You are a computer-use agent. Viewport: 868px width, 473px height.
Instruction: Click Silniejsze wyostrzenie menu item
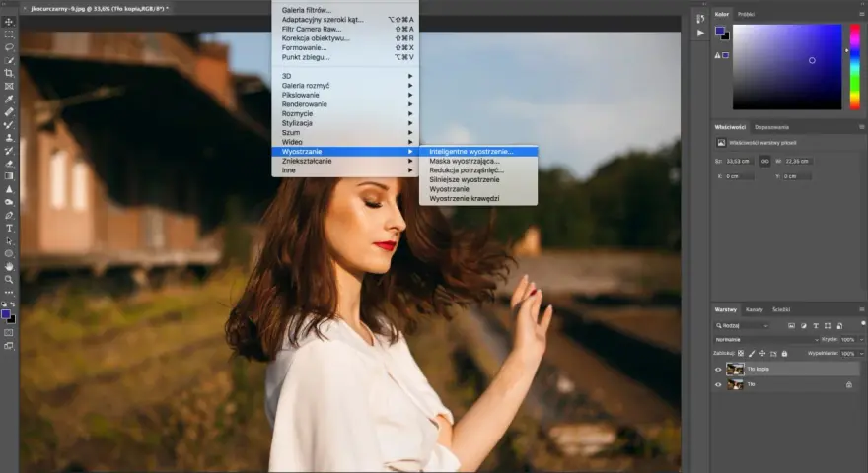point(478,179)
